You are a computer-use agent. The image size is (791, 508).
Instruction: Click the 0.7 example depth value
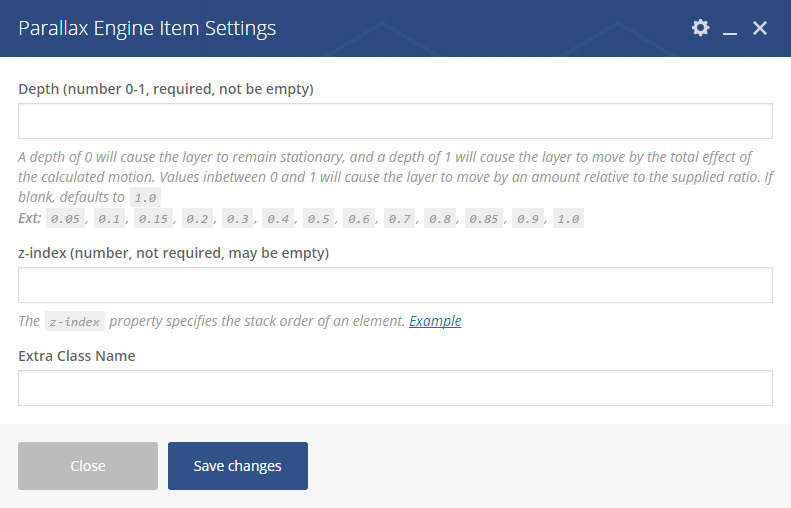tap(400, 218)
